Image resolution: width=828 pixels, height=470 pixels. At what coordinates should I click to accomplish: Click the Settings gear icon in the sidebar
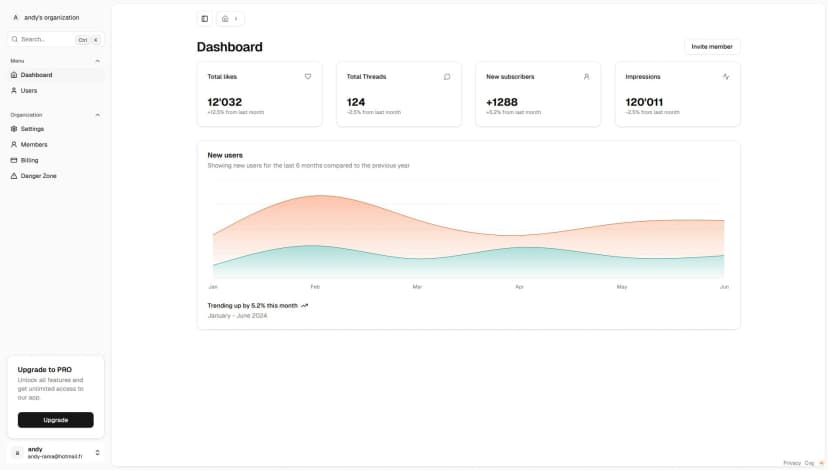click(x=14, y=129)
